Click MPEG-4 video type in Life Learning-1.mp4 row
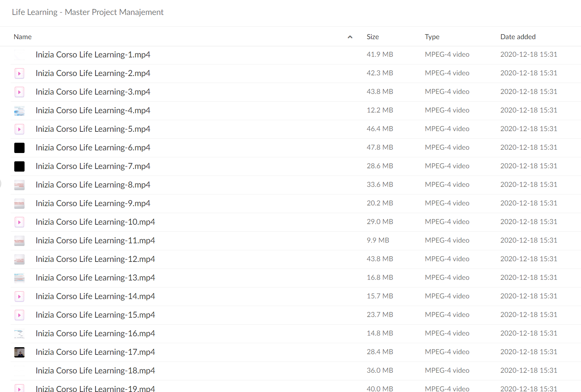 pos(447,54)
